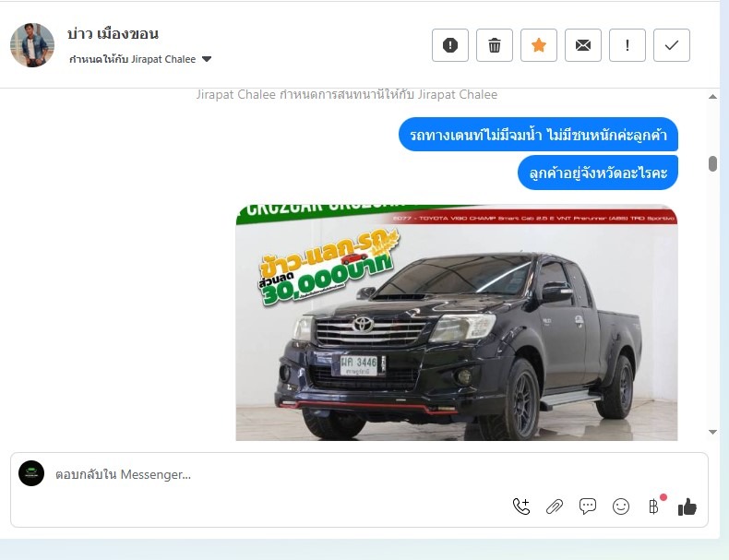The image size is (729, 560).
Task: Mark the conversation as spam via the circled exclamation icon
Action: (x=450, y=45)
